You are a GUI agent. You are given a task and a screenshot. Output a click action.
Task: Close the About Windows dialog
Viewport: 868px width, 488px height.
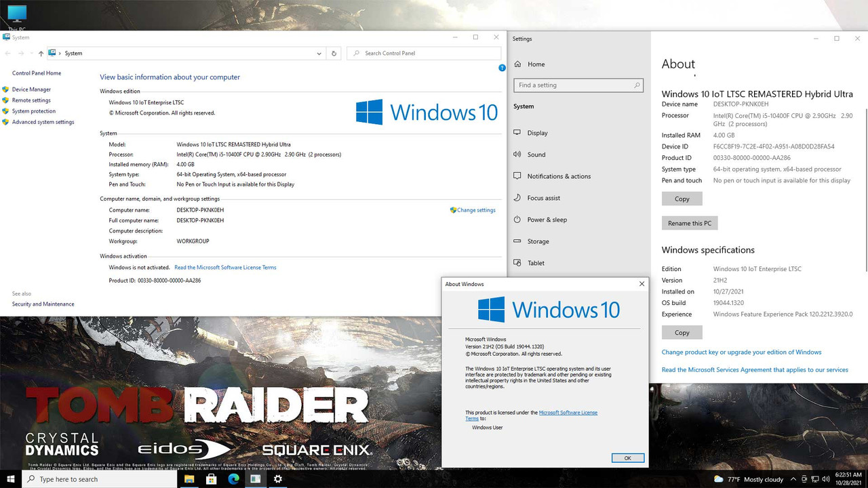642,284
